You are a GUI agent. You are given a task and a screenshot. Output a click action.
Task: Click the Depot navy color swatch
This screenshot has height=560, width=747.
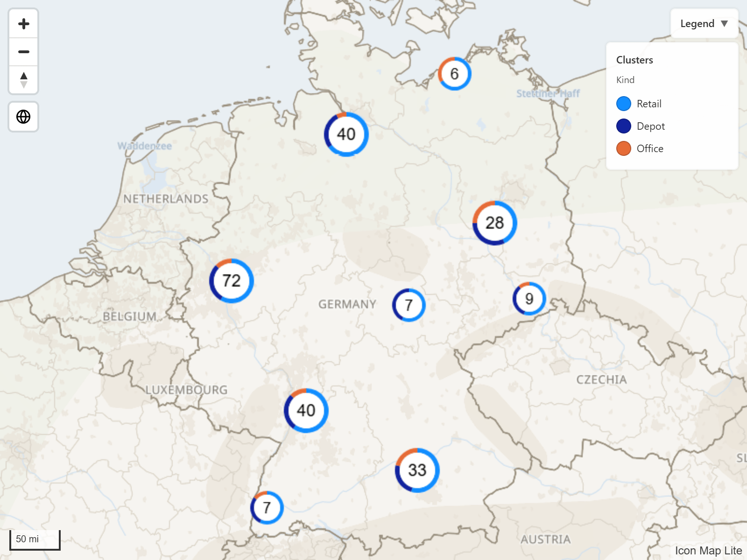624,126
